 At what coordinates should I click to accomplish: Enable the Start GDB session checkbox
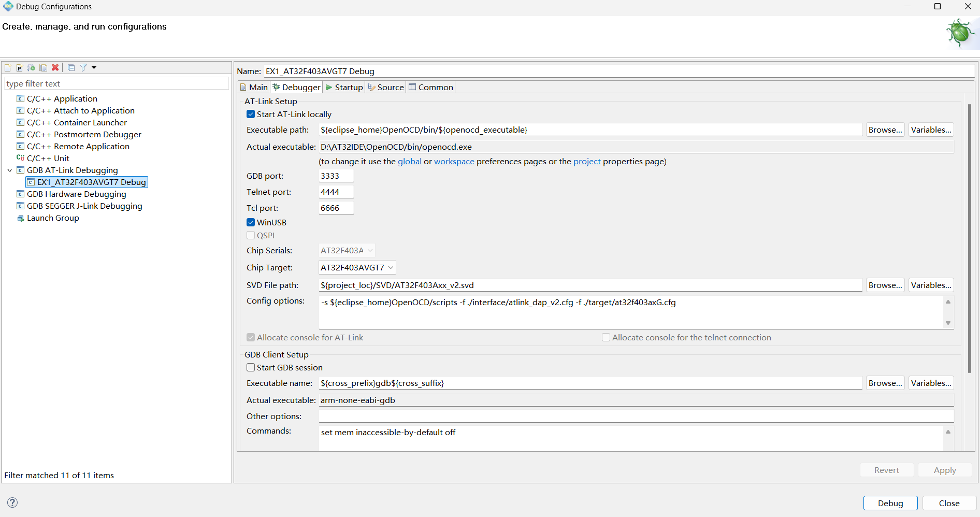pos(251,367)
